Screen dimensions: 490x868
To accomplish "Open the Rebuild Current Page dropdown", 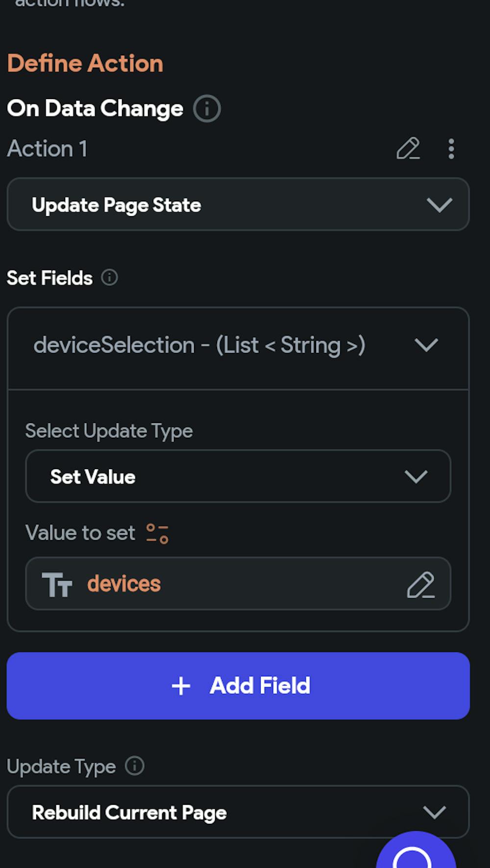I will pos(238,812).
